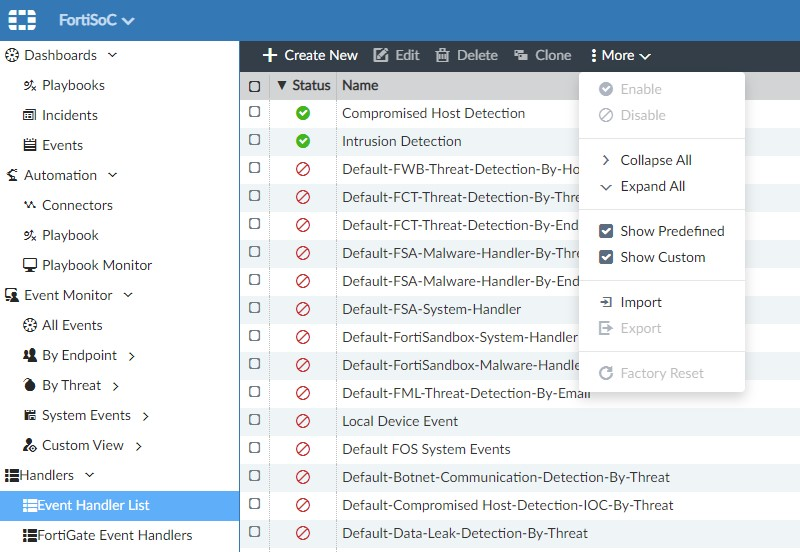Click the Connectors icon in sidebar

(30, 205)
